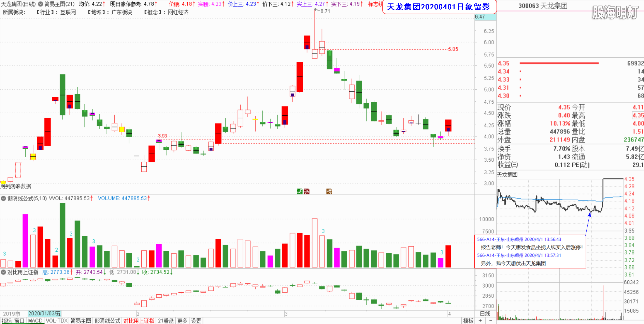The width and height of the screenshot is (644, 324).
Task: Zoom out with the − button
Action: (490, 321)
